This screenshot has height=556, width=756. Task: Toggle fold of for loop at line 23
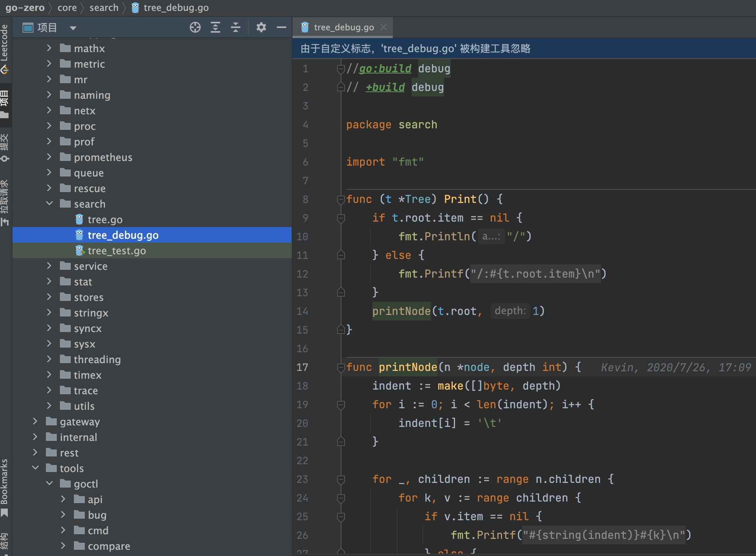[x=341, y=479]
